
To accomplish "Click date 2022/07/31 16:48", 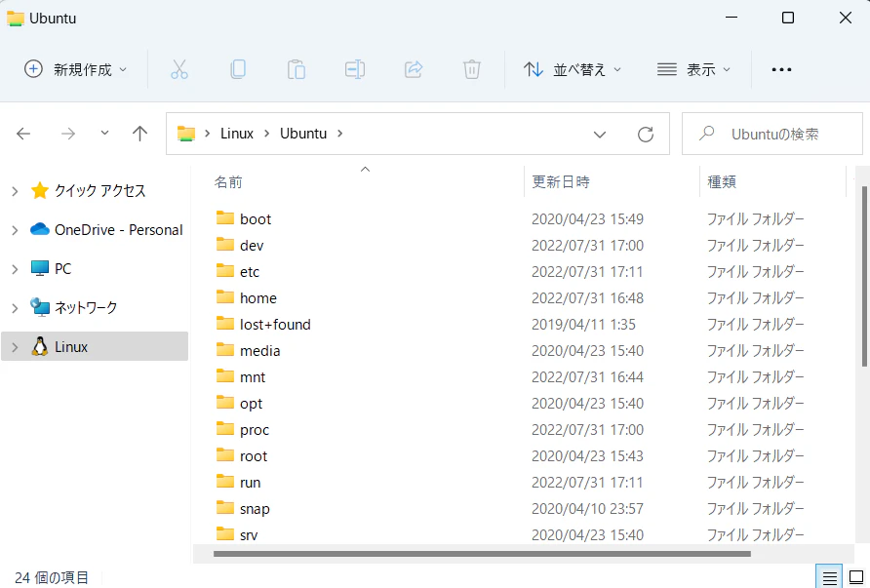I will (587, 297).
